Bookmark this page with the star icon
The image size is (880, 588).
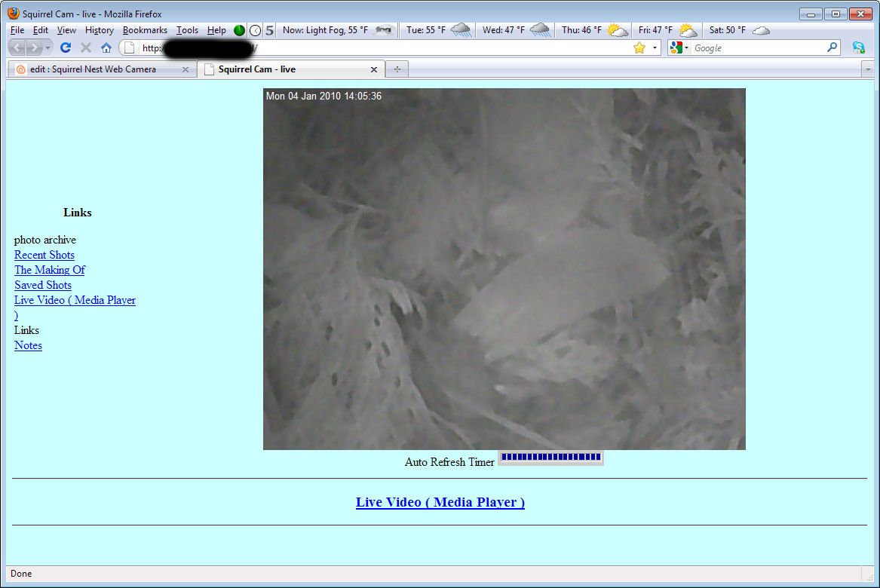(x=639, y=47)
